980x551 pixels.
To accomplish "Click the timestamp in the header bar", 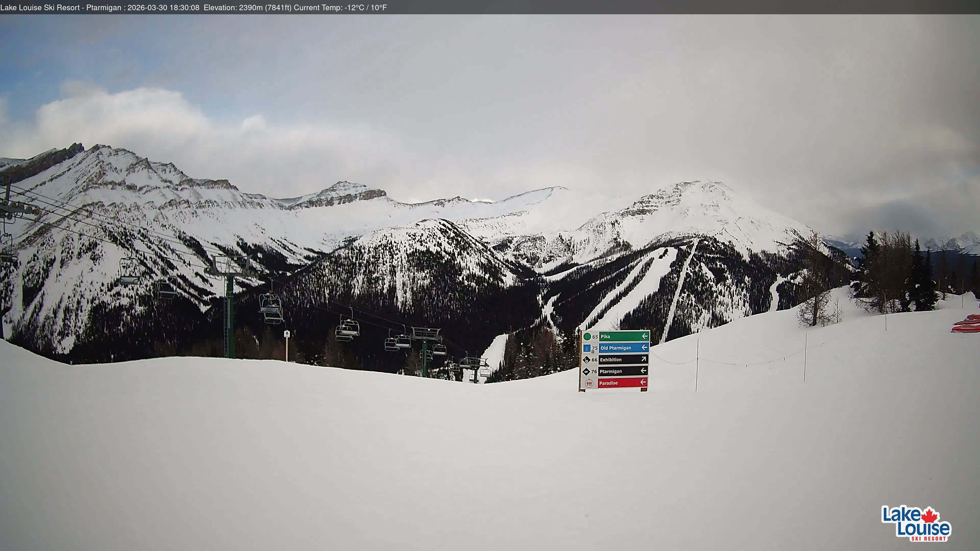I will click(163, 8).
